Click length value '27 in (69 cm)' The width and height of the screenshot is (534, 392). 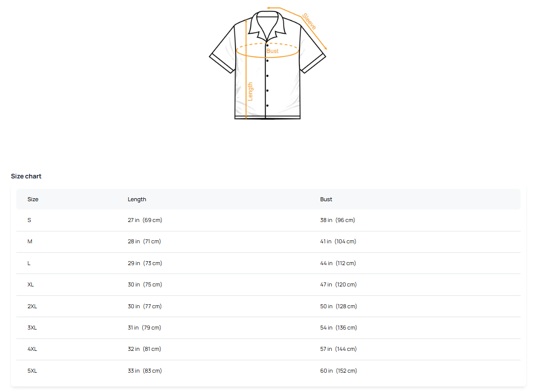pos(145,220)
